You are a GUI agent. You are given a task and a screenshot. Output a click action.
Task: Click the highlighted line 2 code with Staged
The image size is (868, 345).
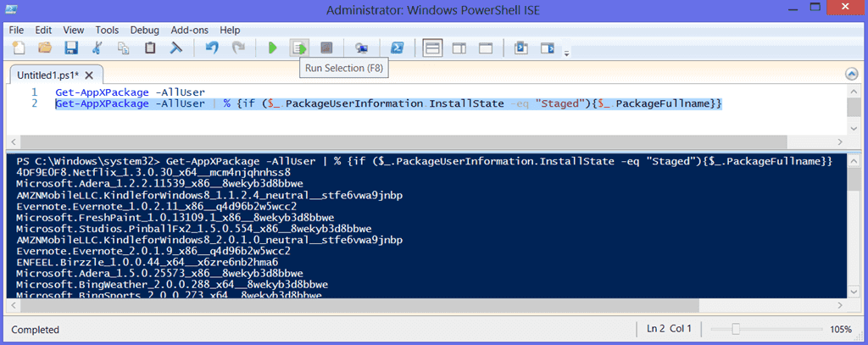pos(388,103)
